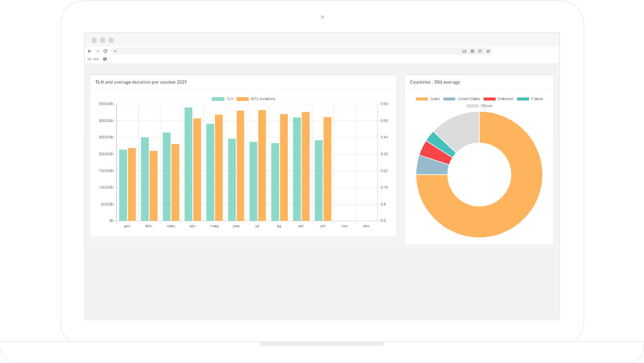Click the QR code icon in address bar
The image size is (644, 363).
pyautogui.click(x=472, y=51)
